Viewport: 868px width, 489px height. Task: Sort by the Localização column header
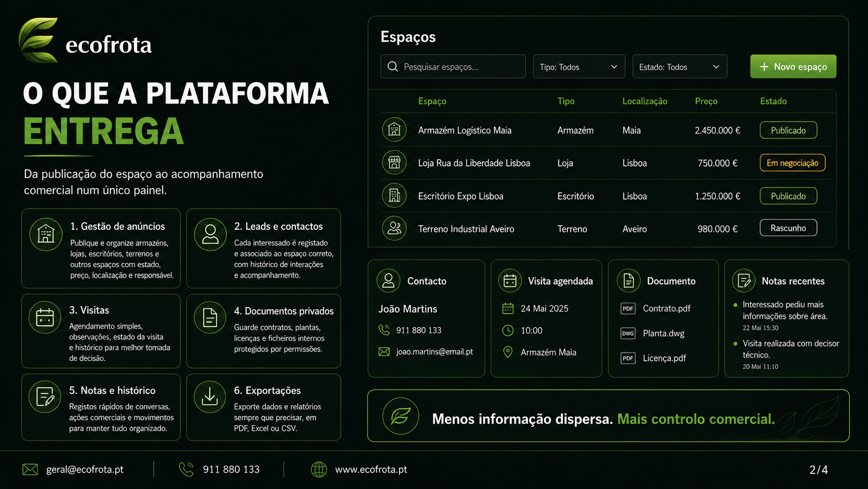pos(645,101)
